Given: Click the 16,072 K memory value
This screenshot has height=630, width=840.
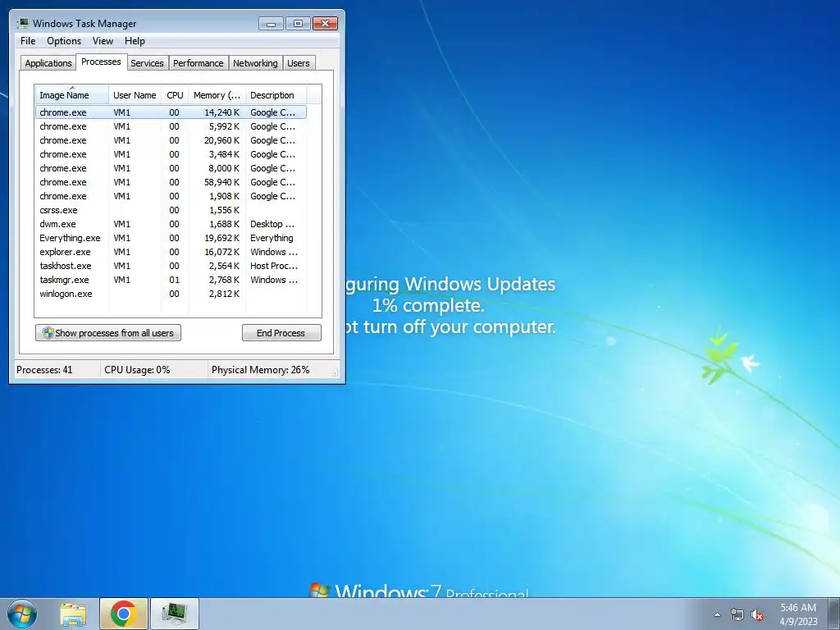Looking at the screenshot, I should [221, 252].
